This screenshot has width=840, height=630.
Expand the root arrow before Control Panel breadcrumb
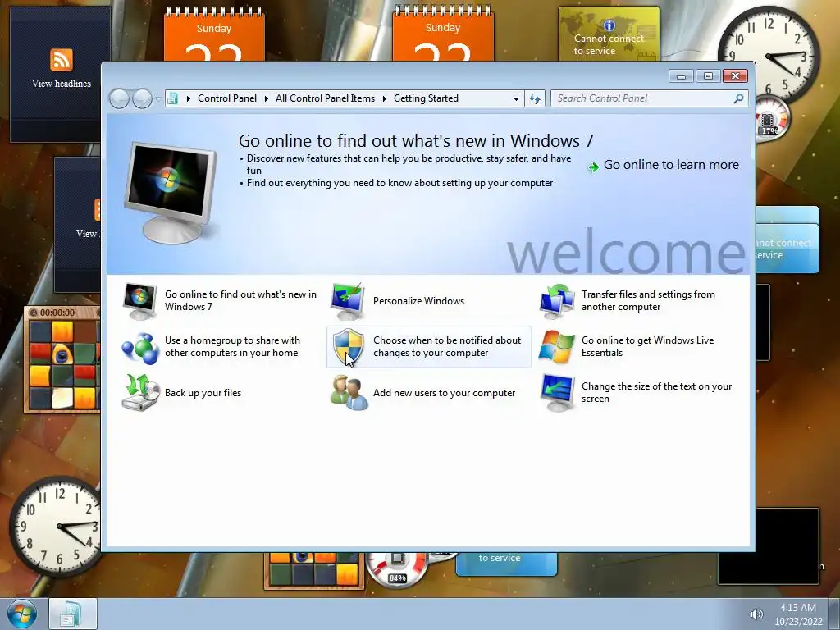pyautogui.click(x=188, y=98)
